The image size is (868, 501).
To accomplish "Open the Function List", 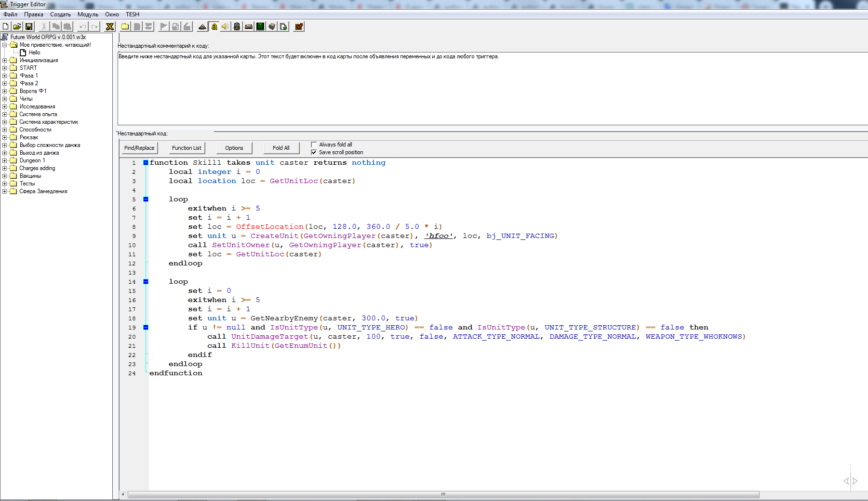I will tap(187, 148).
